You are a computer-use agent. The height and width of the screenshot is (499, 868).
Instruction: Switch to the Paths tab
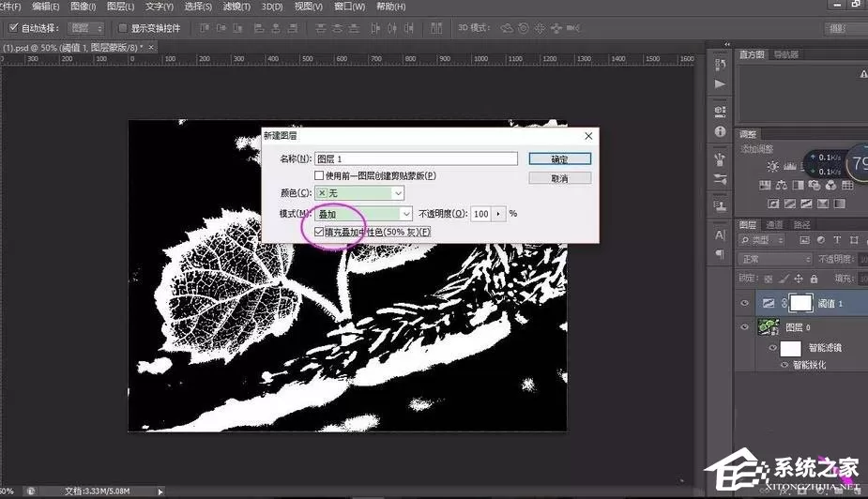[801, 224]
